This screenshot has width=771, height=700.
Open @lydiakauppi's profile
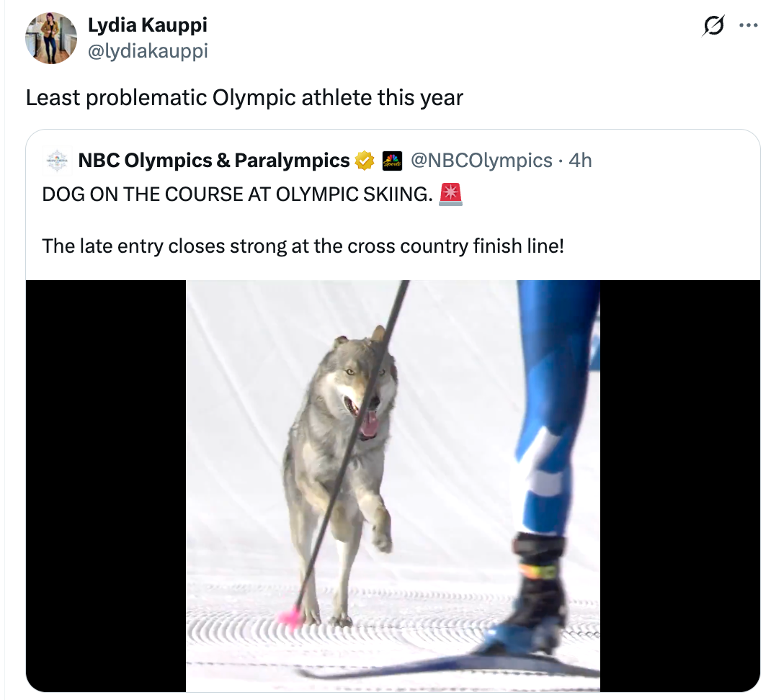pyautogui.click(x=148, y=50)
